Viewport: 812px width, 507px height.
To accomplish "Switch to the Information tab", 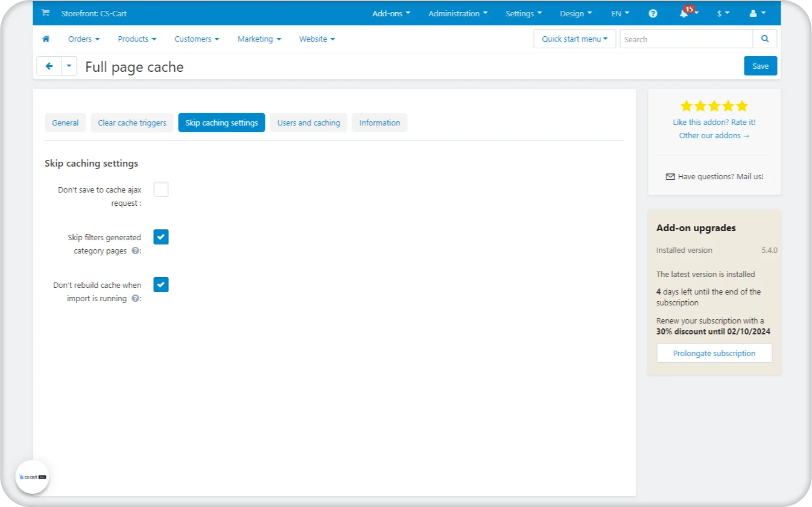I will point(379,123).
